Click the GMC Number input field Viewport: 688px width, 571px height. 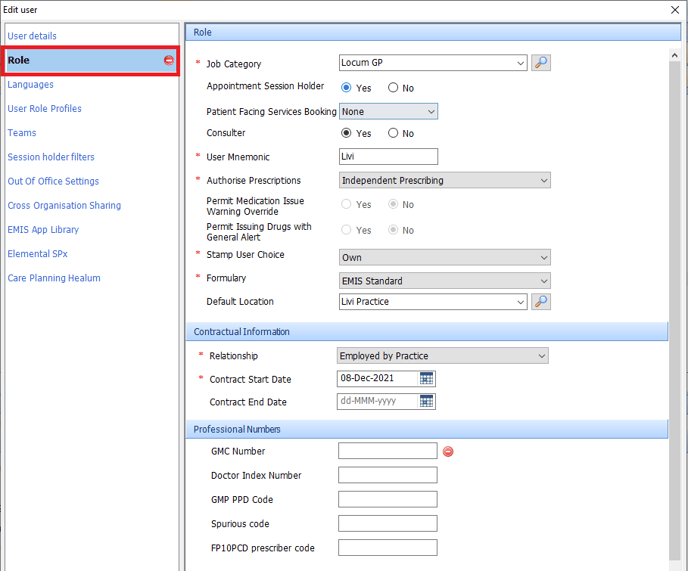387,451
